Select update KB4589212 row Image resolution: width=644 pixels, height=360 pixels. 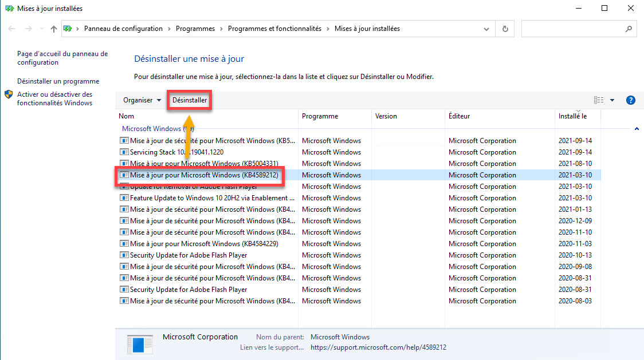pyautogui.click(x=358, y=175)
